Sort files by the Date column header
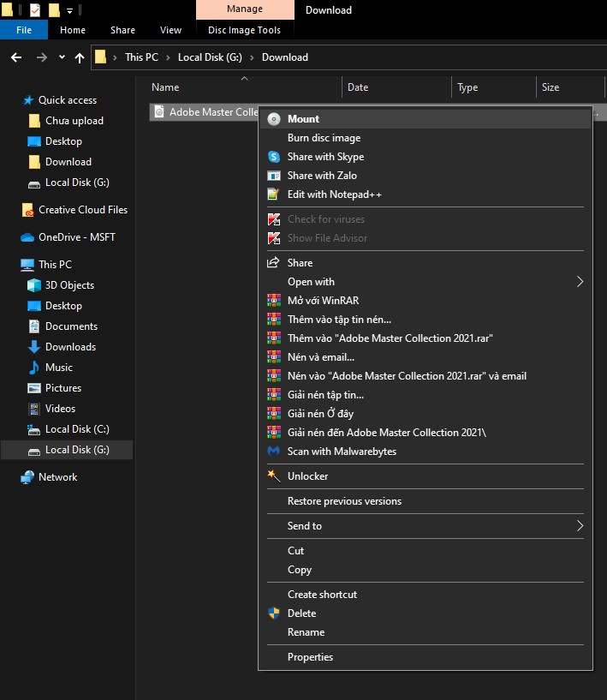The height and width of the screenshot is (700, 607). [358, 87]
